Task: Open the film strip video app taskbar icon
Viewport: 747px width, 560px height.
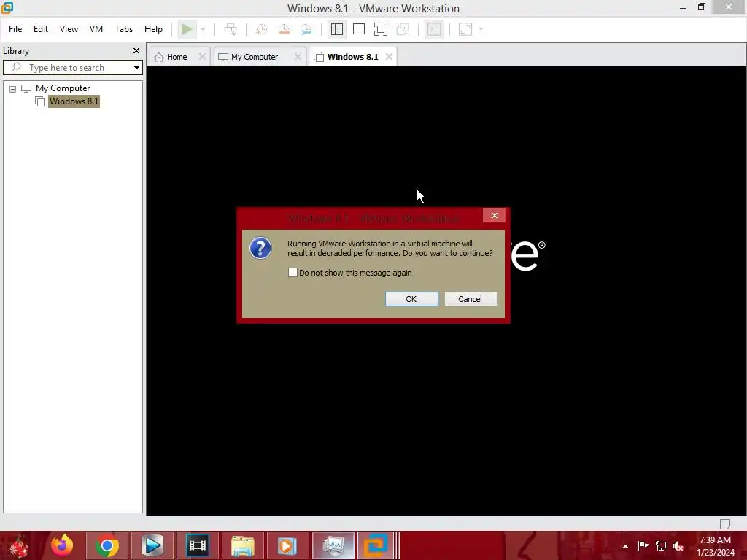Action: point(197,545)
